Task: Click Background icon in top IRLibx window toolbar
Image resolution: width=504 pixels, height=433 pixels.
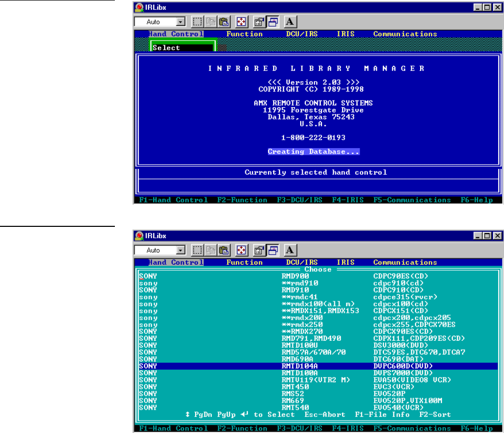Action: pos(273,22)
